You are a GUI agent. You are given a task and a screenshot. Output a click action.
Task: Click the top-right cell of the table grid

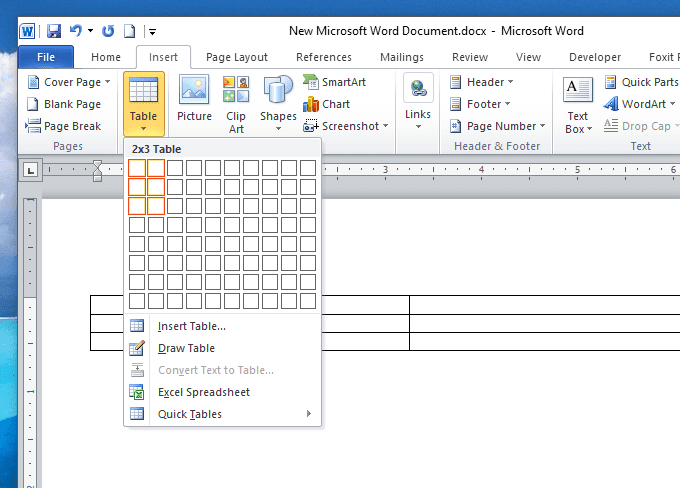pos(308,168)
